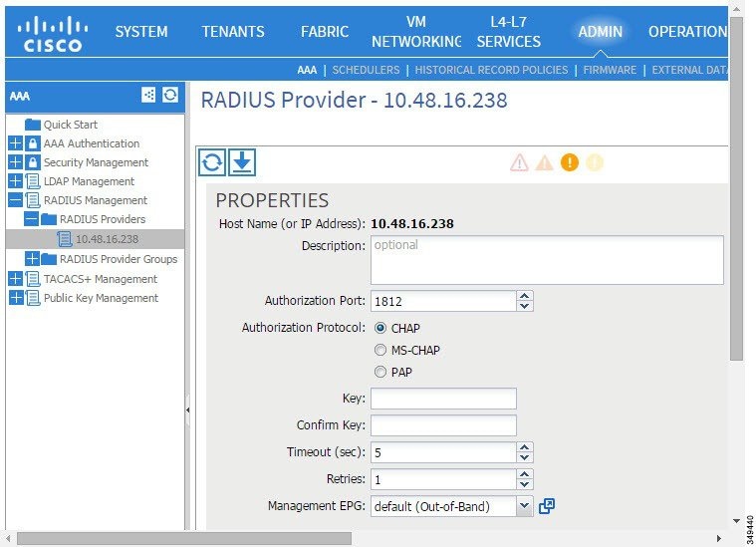Viewport: 756px width, 547px height.
Task: Refresh the RADIUS Provider properties
Action: 212,162
